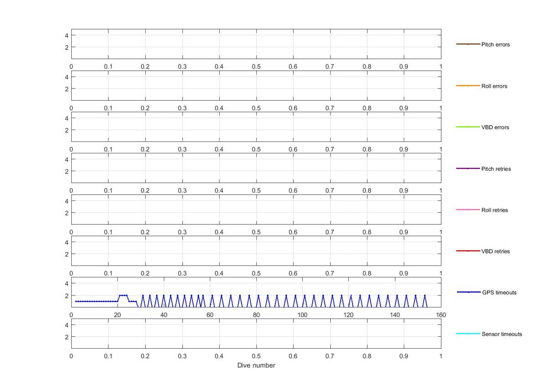The width and height of the screenshot is (548, 392).
Task: Click the 140 tick label on GPS axis
Action: [x=395, y=315]
